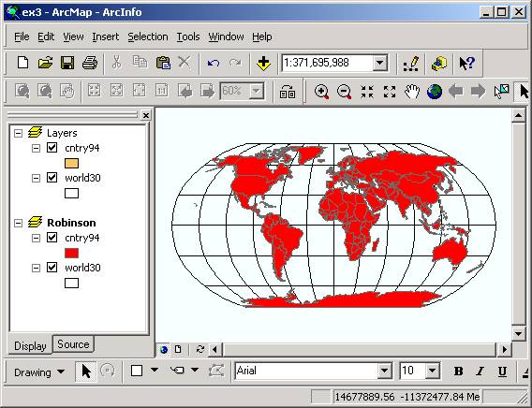The height and width of the screenshot is (408, 532).
Task: Uncheck world30 under the Robinson data frame
Action: click(52, 268)
